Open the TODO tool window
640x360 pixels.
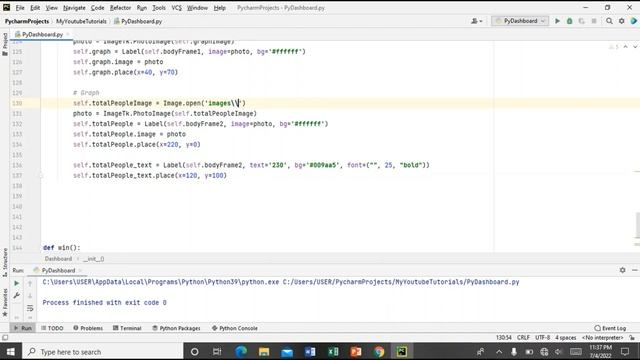tap(52, 328)
